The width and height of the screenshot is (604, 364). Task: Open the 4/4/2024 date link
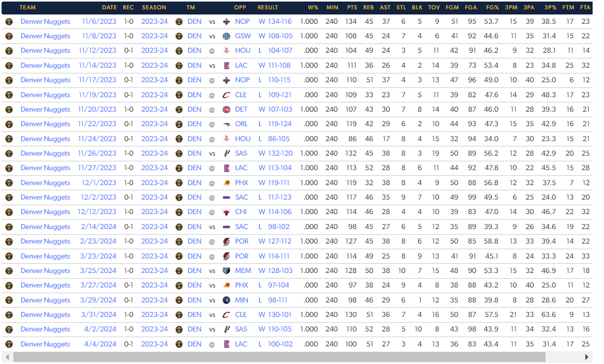(x=100, y=344)
